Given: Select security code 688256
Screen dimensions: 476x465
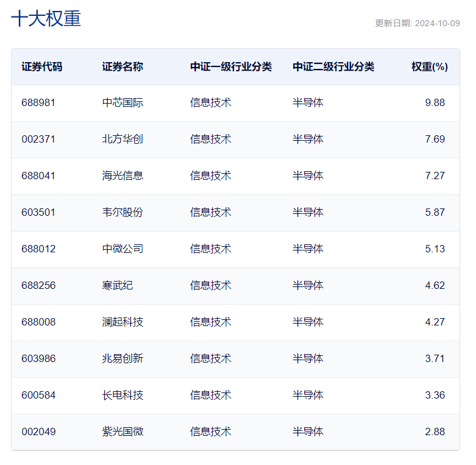Looking at the screenshot, I should tap(38, 285).
